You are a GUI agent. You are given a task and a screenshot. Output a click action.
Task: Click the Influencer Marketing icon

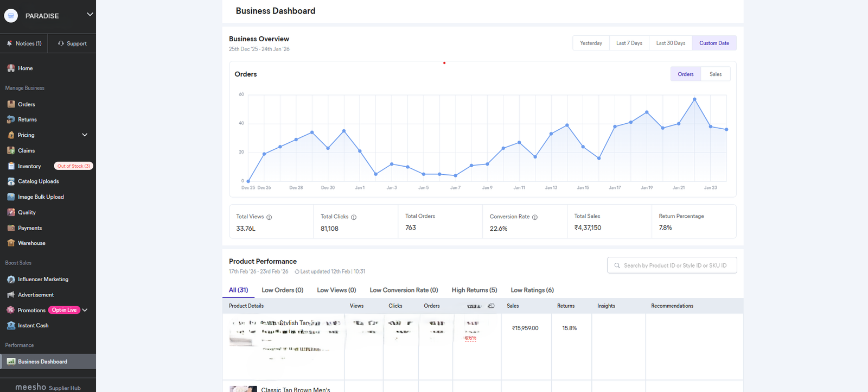pyautogui.click(x=11, y=279)
